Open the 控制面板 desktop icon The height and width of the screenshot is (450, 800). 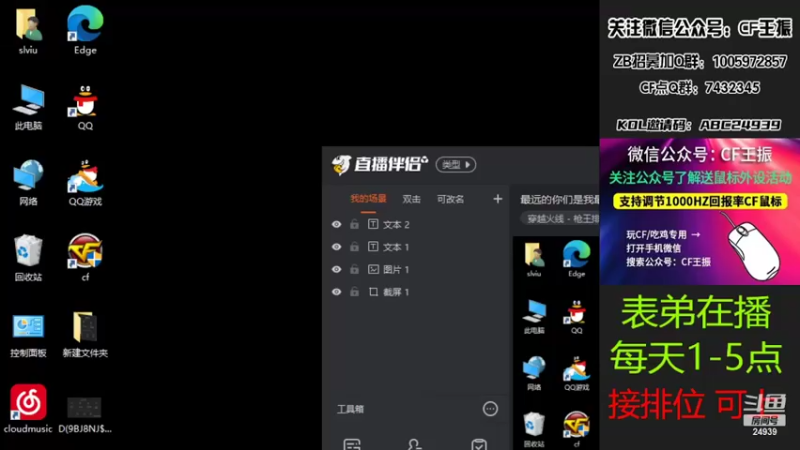(x=28, y=334)
